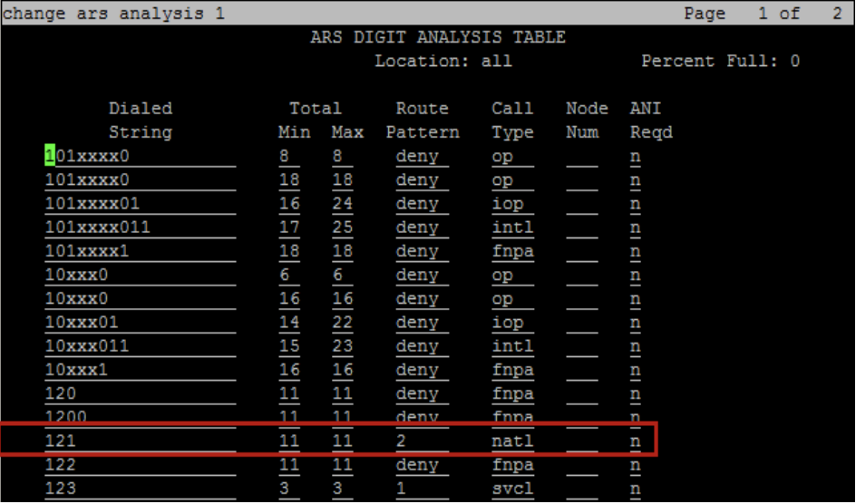
Task: Click deny route pattern in row 122
Action: pyautogui.click(x=422, y=465)
